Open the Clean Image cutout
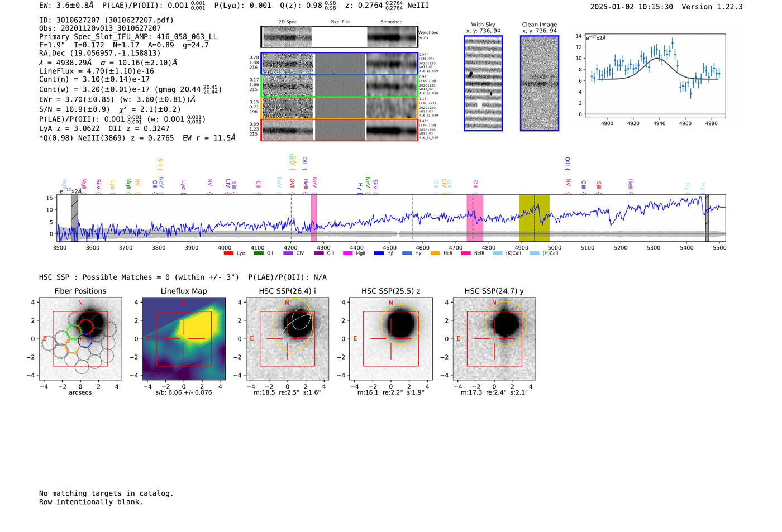The height and width of the screenshot is (532, 782). (x=540, y=83)
